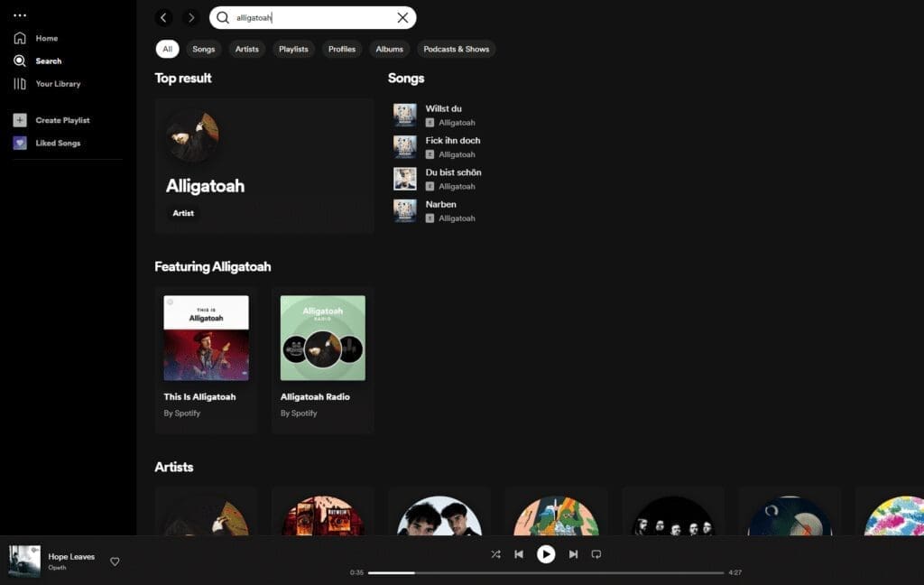Skip to the previous track

click(519, 554)
